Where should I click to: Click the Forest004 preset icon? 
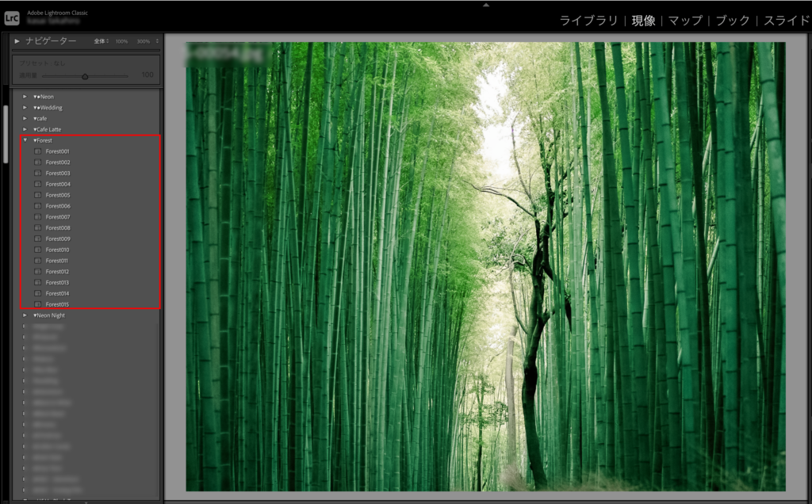37,184
